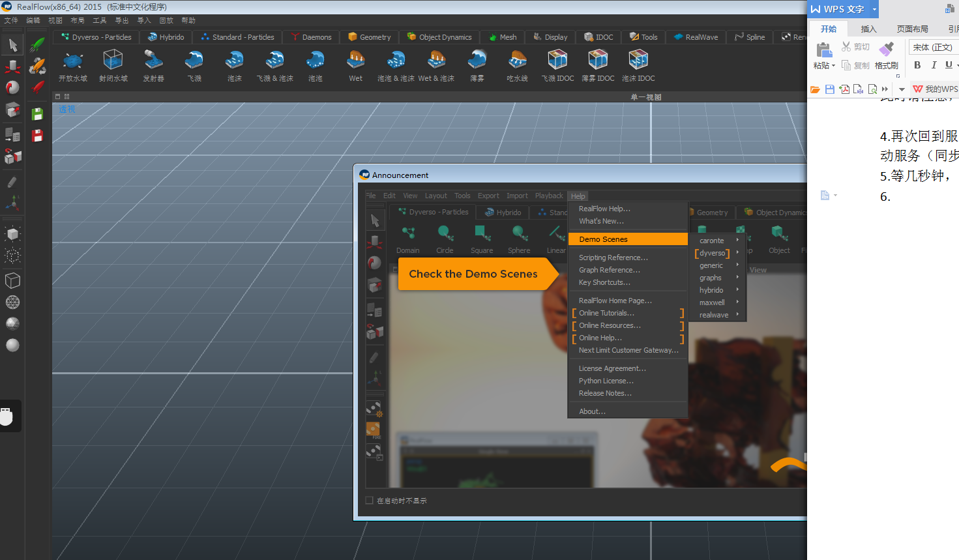Open the 回放 menu in RealFlow
The height and width of the screenshot is (560, 959).
pyautogui.click(x=166, y=21)
